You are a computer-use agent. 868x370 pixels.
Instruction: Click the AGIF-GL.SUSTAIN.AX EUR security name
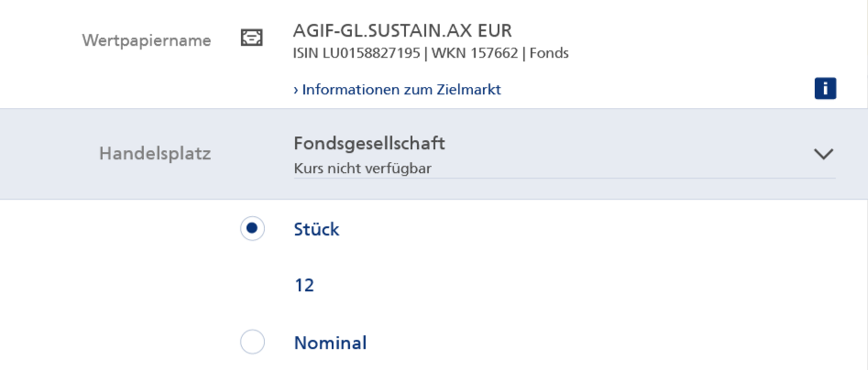coord(402,30)
